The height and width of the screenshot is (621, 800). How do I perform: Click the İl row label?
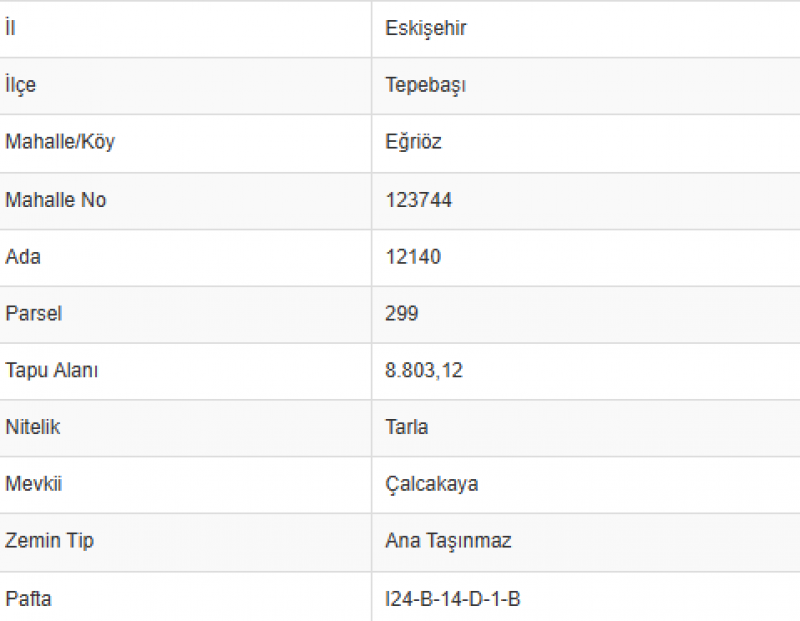[x=10, y=28]
